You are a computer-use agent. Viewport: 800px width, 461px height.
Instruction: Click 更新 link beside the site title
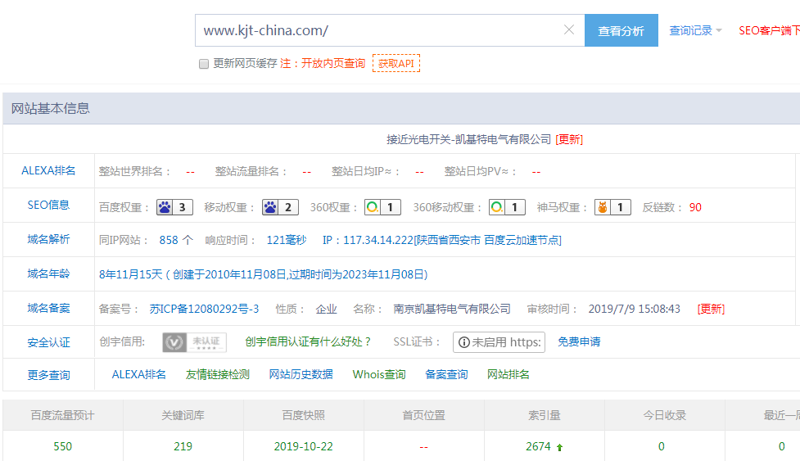click(x=569, y=139)
